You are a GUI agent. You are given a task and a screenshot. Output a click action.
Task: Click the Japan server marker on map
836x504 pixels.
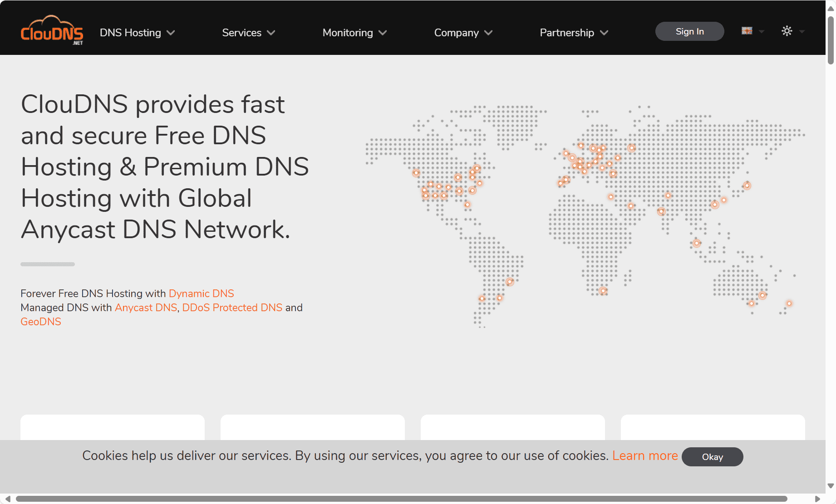(747, 185)
